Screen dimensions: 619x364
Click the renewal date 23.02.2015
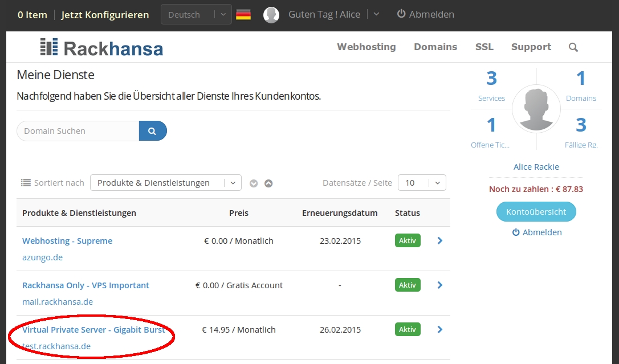click(340, 241)
